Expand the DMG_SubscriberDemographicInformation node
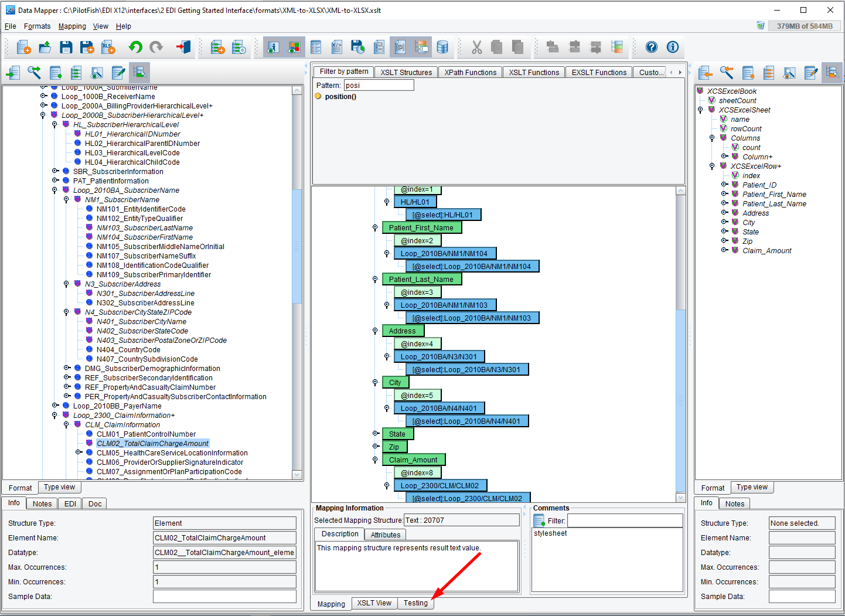The width and height of the screenshot is (845, 616). (67, 368)
